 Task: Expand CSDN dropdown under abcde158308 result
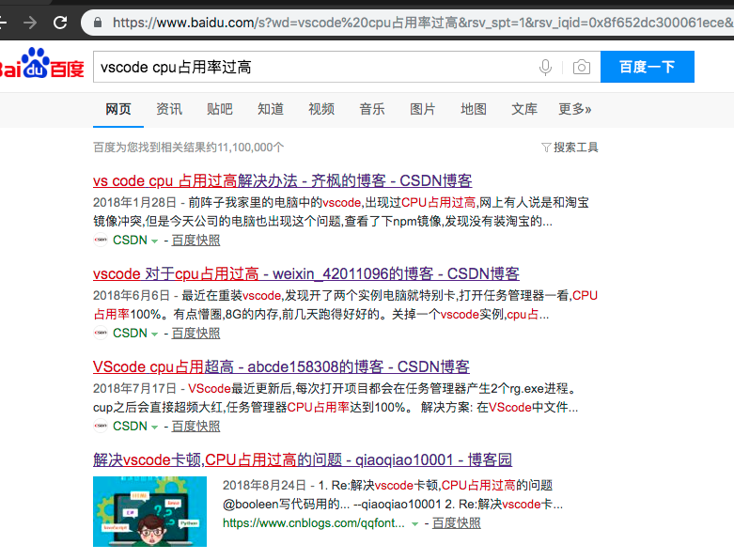(x=154, y=428)
